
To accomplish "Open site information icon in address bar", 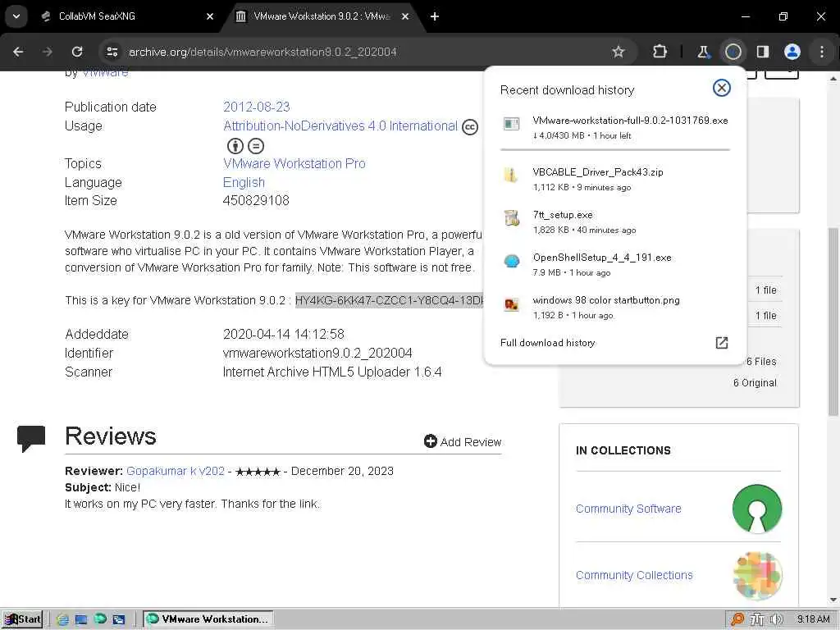I will (112, 52).
